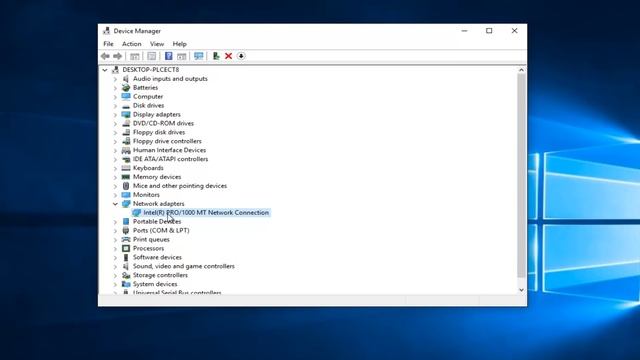Image resolution: width=640 pixels, height=360 pixels.
Task: Click the Action pane toolbar icon right of Help
Action: click(182, 56)
